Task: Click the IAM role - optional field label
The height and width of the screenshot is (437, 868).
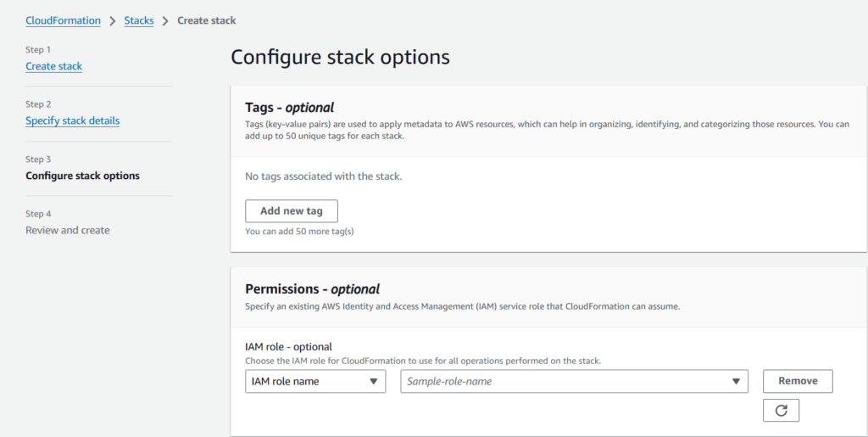Action: pyautogui.click(x=288, y=346)
